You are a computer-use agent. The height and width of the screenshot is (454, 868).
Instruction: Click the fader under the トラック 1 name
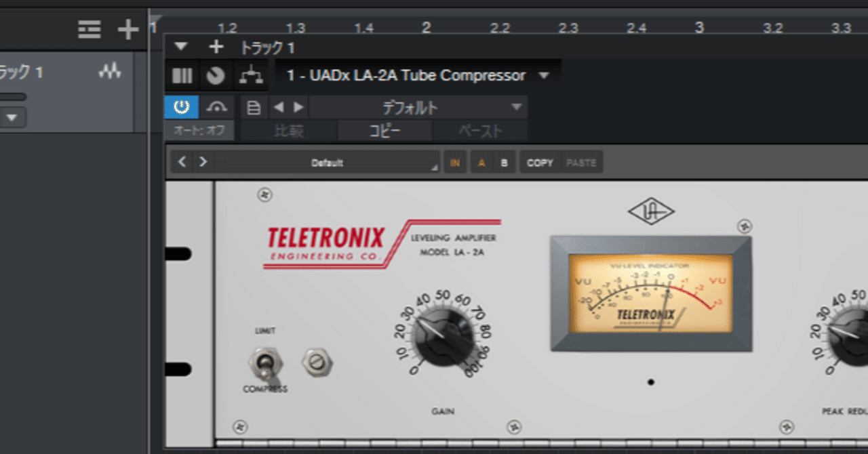(x=13, y=97)
